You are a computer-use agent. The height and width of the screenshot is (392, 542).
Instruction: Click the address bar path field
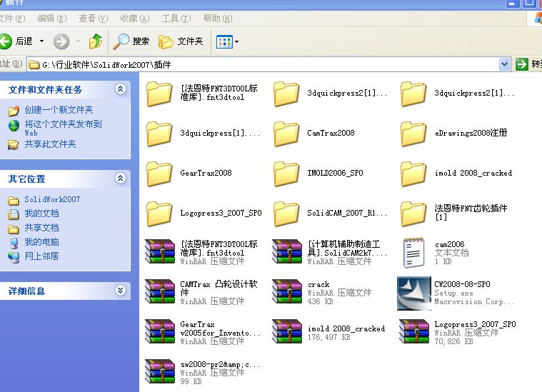click(263, 65)
